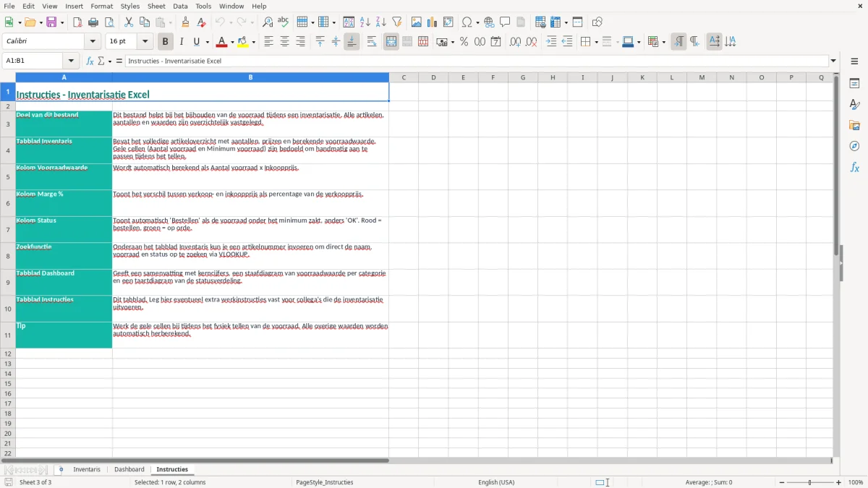
Task: Open the font size dropdown
Action: click(145, 42)
